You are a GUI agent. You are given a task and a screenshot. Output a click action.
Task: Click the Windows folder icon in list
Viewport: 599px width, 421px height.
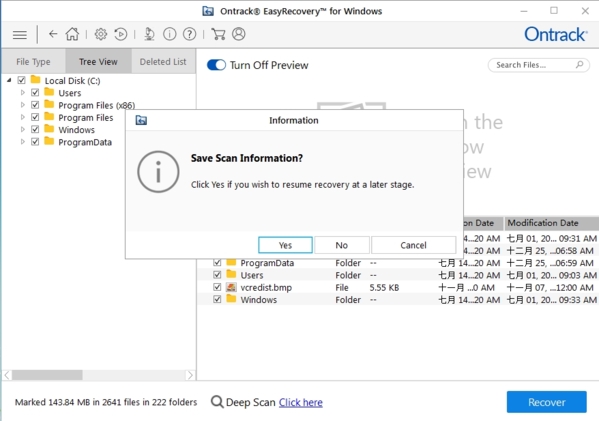tap(231, 299)
